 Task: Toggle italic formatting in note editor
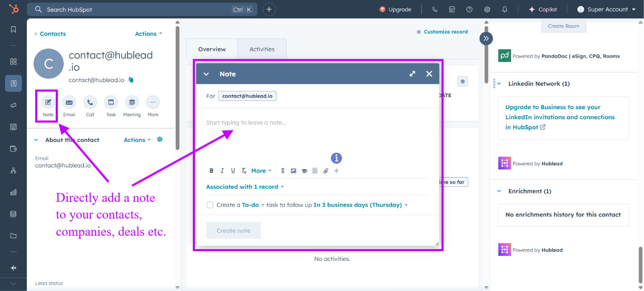pos(222,171)
